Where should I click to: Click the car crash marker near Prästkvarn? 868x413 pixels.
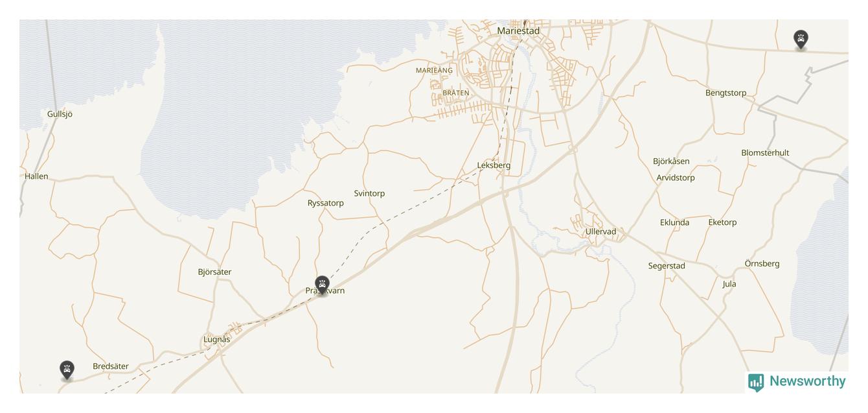[322, 285]
